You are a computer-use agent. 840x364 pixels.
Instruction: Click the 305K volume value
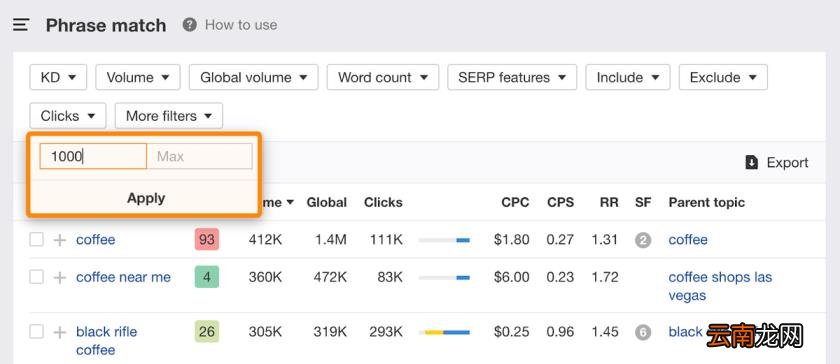(x=265, y=332)
